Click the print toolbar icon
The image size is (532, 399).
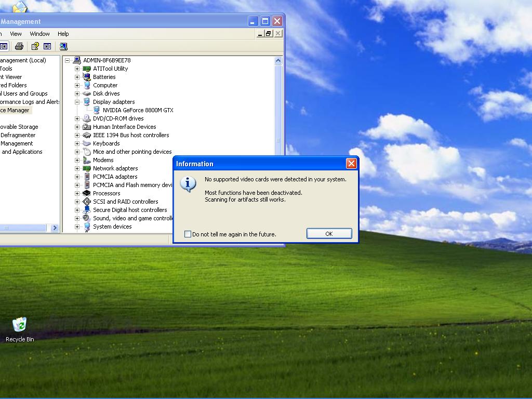[x=19, y=46]
